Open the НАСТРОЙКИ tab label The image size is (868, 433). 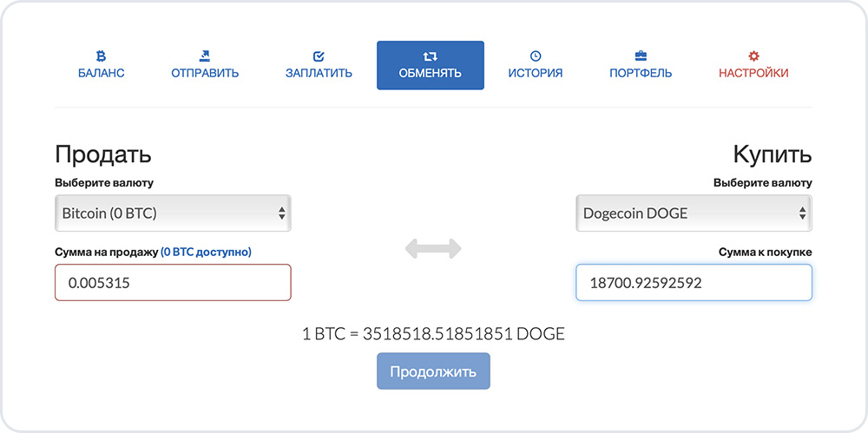(753, 73)
